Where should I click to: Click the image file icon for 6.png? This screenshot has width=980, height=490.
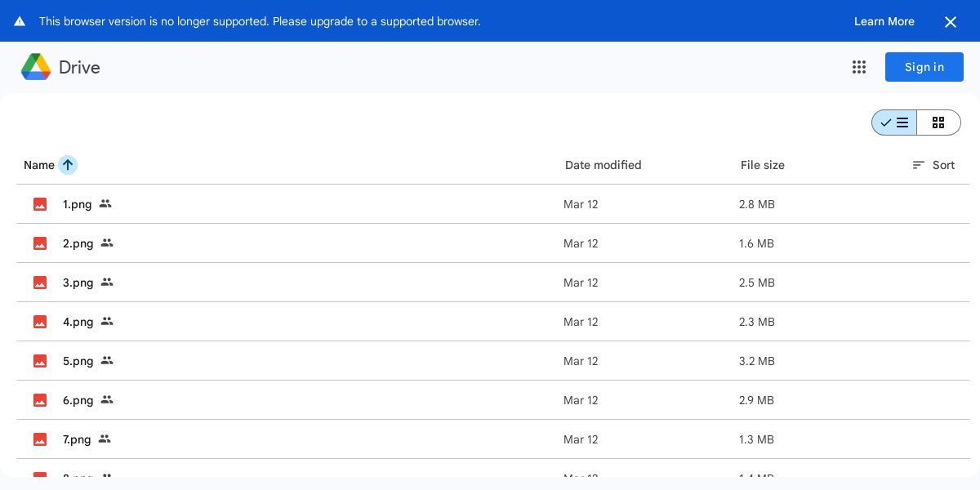(x=40, y=400)
